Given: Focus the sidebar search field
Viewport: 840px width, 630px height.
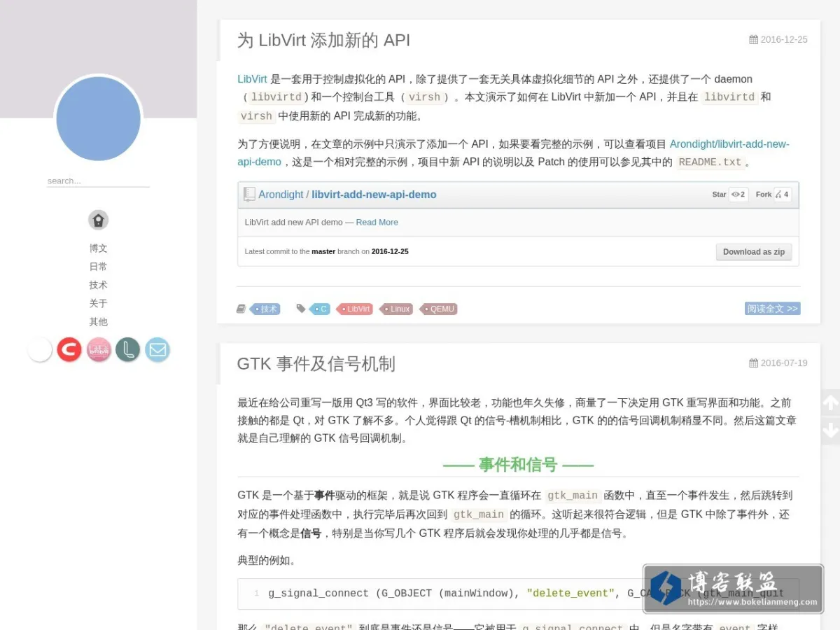Looking at the screenshot, I should (x=98, y=181).
